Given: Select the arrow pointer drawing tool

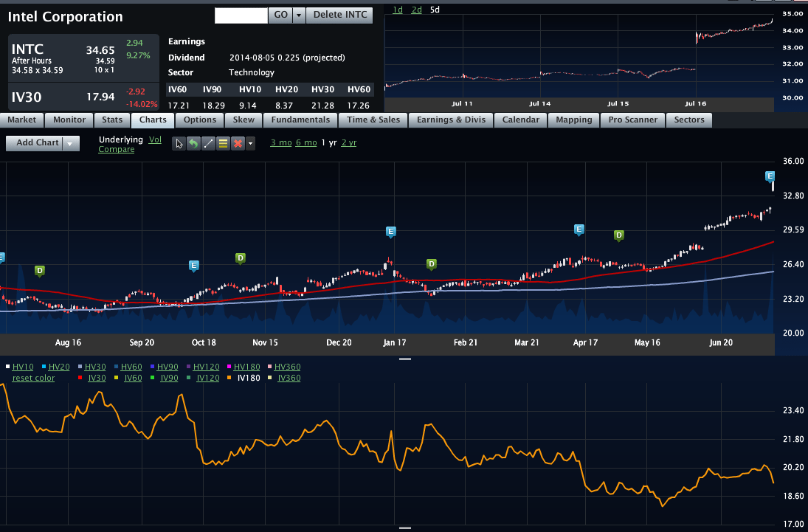Looking at the screenshot, I should 179,143.
